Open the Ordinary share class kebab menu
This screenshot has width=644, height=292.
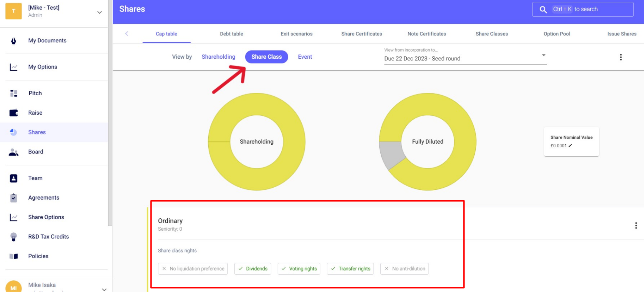pos(635,225)
